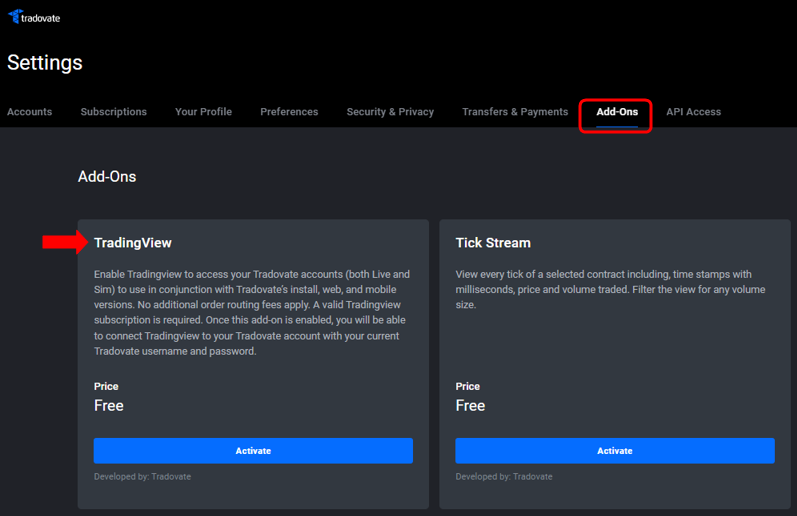Image resolution: width=797 pixels, height=516 pixels.
Task: Click the Tradovate logo
Action: coord(34,17)
